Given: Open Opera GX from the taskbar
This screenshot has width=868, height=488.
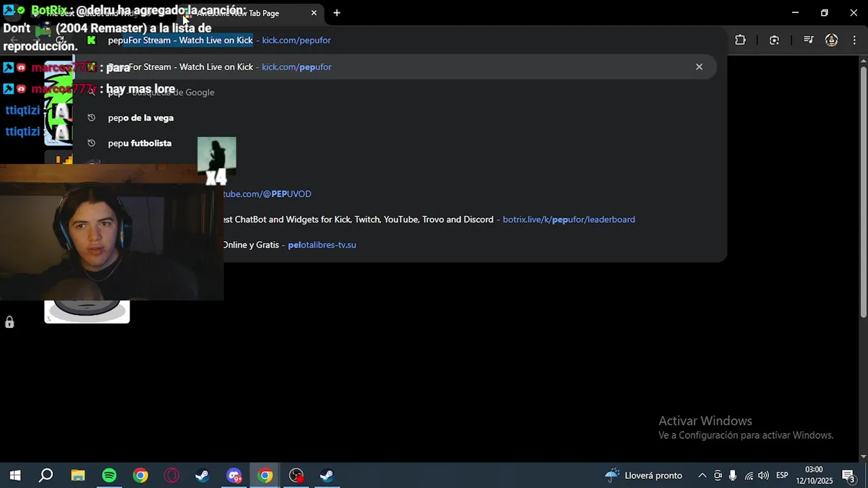Looking at the screenshot, I should [x=172, y=476].
